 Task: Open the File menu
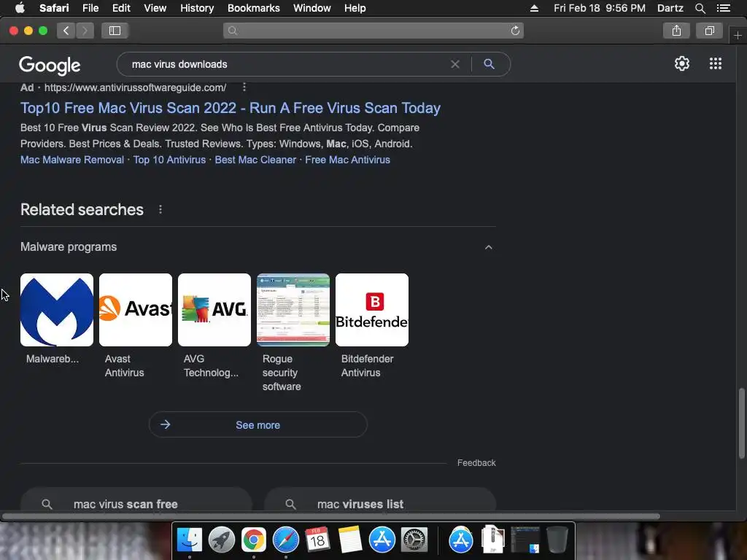(90, 8)
